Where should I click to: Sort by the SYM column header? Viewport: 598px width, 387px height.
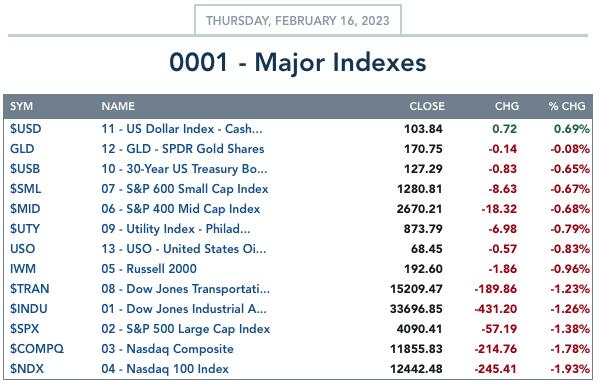click(21, 106)
